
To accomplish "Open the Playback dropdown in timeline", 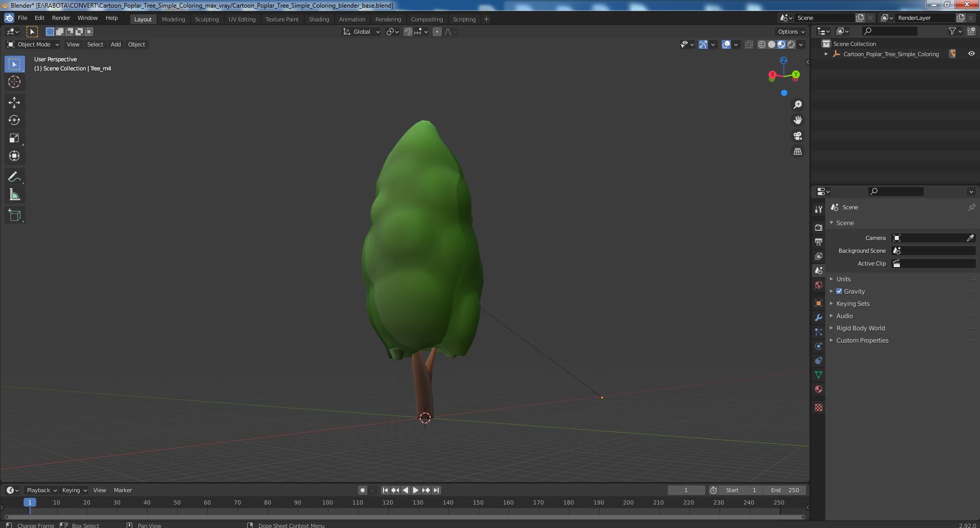I will click(x=41, y=490).
